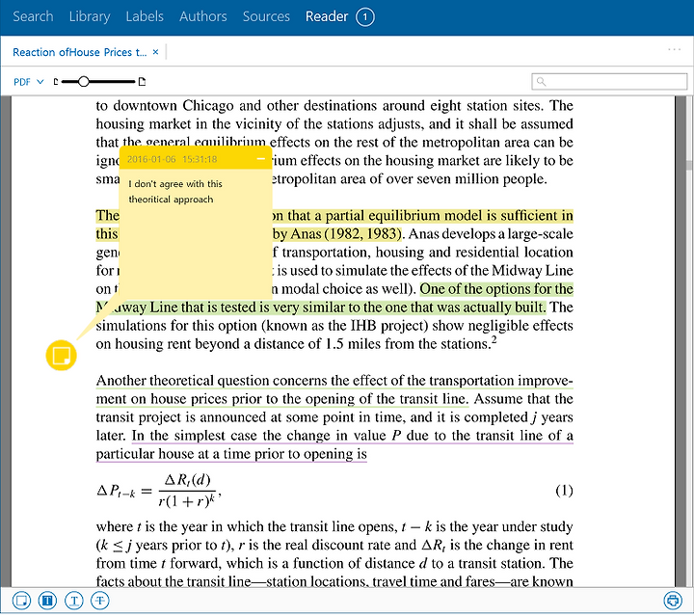
Task: Click the vertical scrollbar thumb
Action: click(688, 165)
